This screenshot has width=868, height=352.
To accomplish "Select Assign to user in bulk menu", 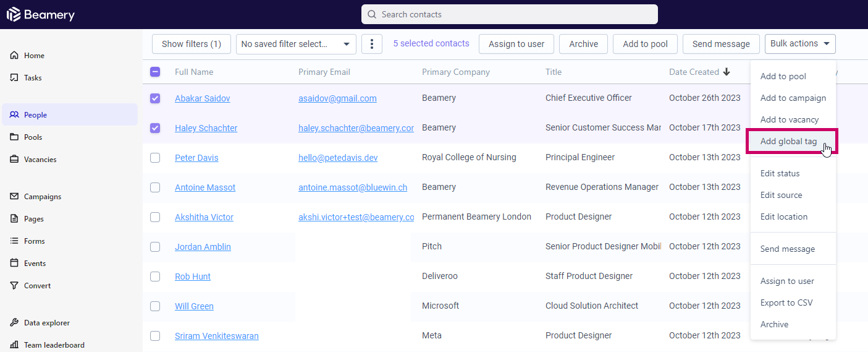I will [x=793, y=281].
